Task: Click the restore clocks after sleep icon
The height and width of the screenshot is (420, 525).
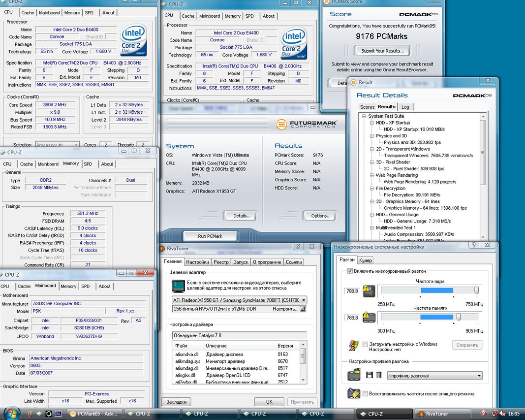Action: [x=354, y=393]
